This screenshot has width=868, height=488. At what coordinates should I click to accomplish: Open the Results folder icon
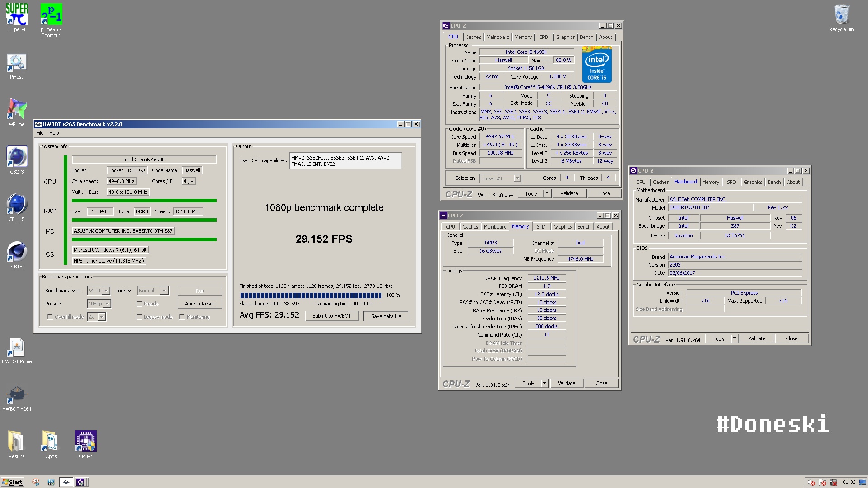coord(17,445)
